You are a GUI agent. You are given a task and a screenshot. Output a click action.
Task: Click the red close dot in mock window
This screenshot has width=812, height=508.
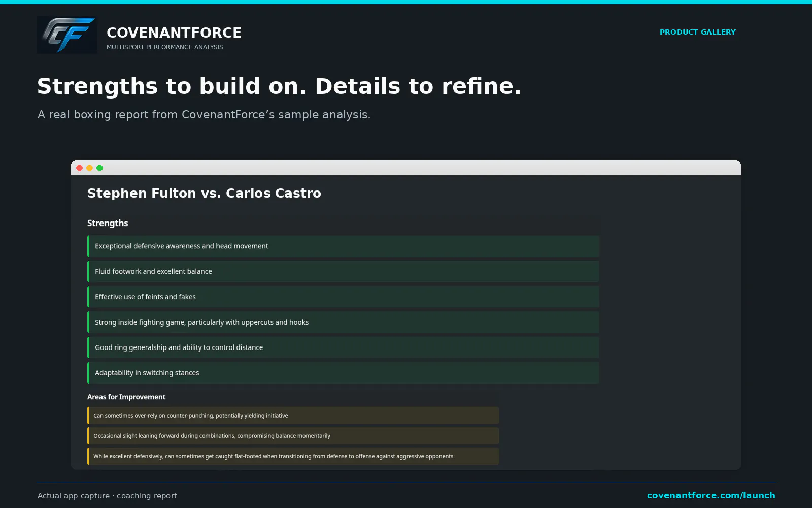pyautogui.click(x=80, y=168)
